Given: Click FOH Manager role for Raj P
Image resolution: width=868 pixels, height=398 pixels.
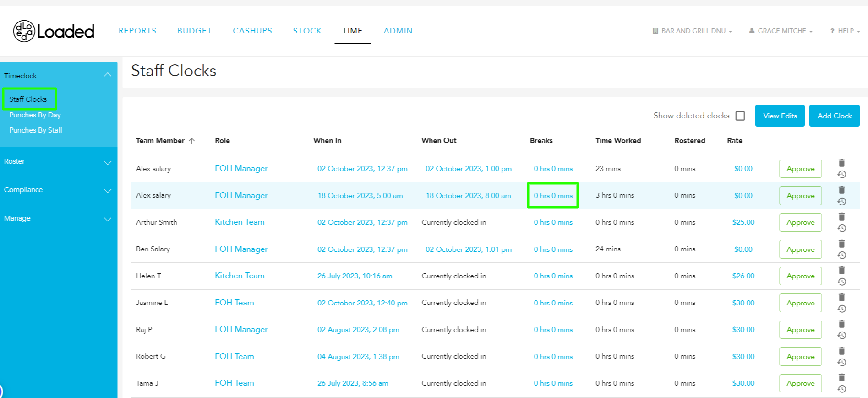Looking at the screenshot, I should (241, 329).
